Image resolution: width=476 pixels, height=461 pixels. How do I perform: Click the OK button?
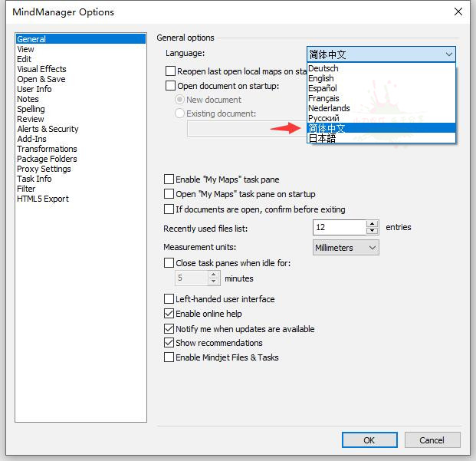click(x=369, y=440)
